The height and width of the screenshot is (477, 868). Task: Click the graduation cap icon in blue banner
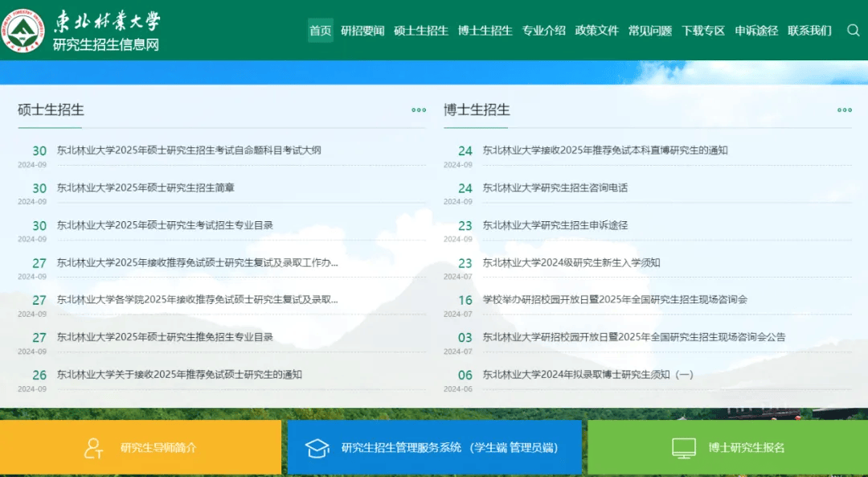pos(317,447)
